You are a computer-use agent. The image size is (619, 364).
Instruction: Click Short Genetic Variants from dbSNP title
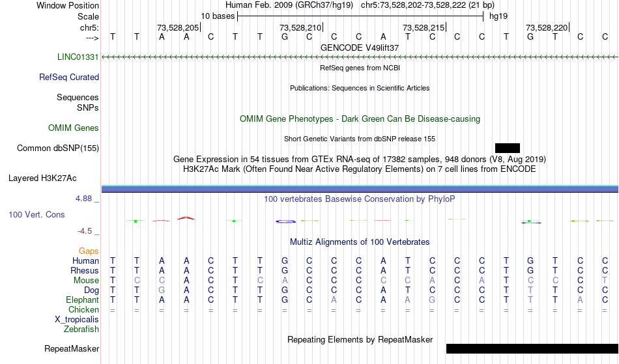click(x=360, y=139)
